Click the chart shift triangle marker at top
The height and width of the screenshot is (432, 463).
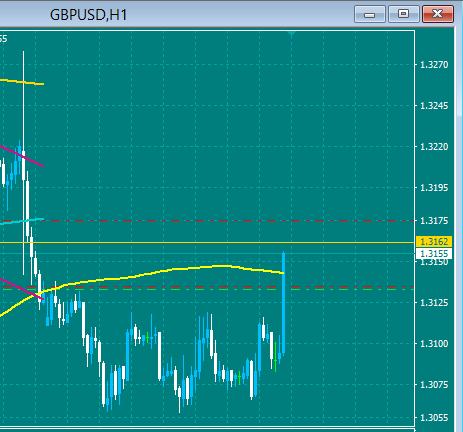click(292, 33)
